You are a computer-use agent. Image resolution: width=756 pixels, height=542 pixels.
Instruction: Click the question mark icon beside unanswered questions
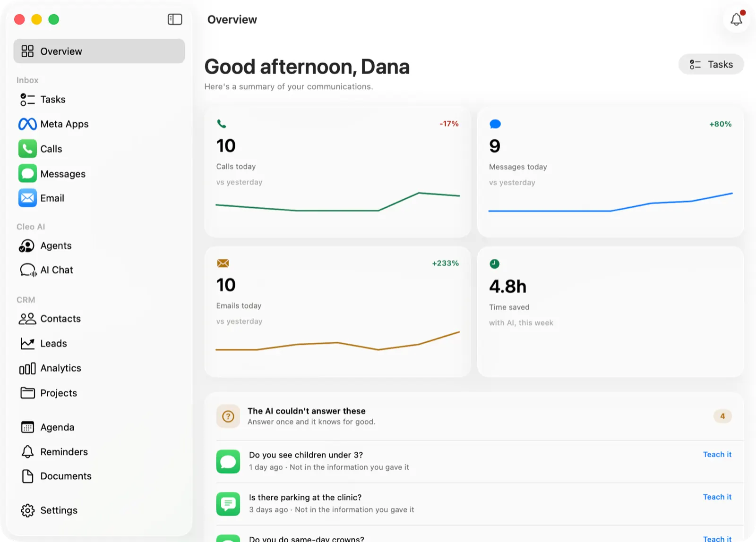(228, 416)
